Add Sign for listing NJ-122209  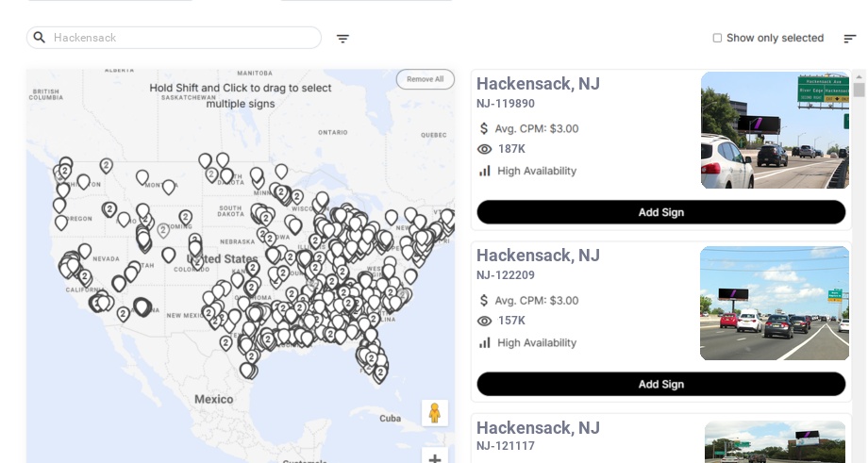(660, 384)
